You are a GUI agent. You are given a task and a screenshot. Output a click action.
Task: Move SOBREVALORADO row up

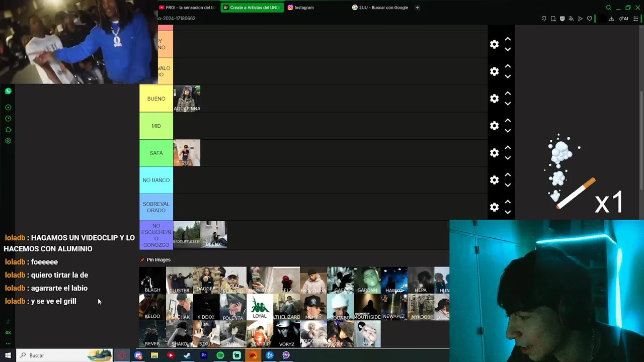(x=508, y=202)
